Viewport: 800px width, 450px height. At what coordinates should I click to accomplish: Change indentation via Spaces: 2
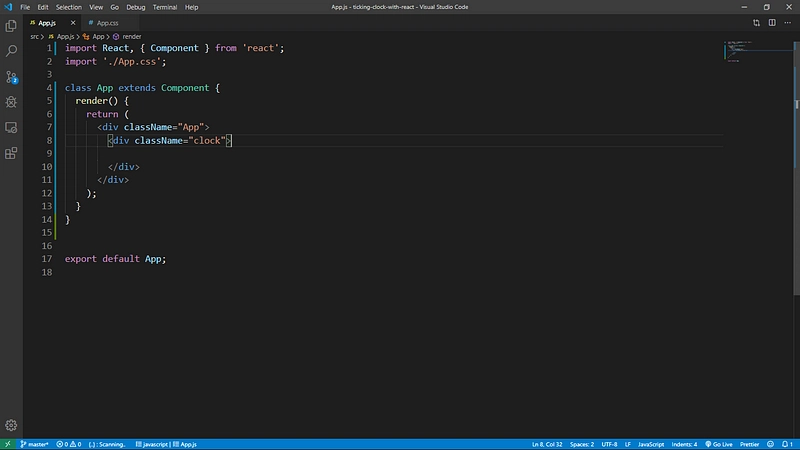coord(582,444)
